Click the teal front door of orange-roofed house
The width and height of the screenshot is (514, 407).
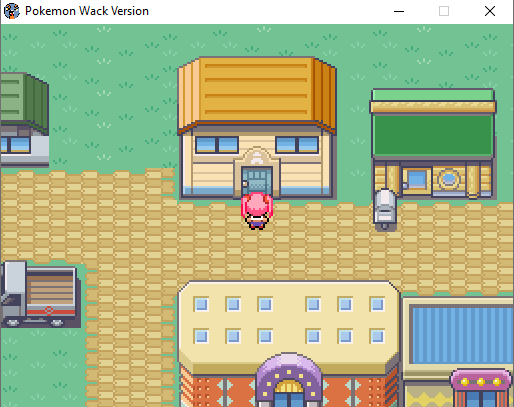(257, 181)
